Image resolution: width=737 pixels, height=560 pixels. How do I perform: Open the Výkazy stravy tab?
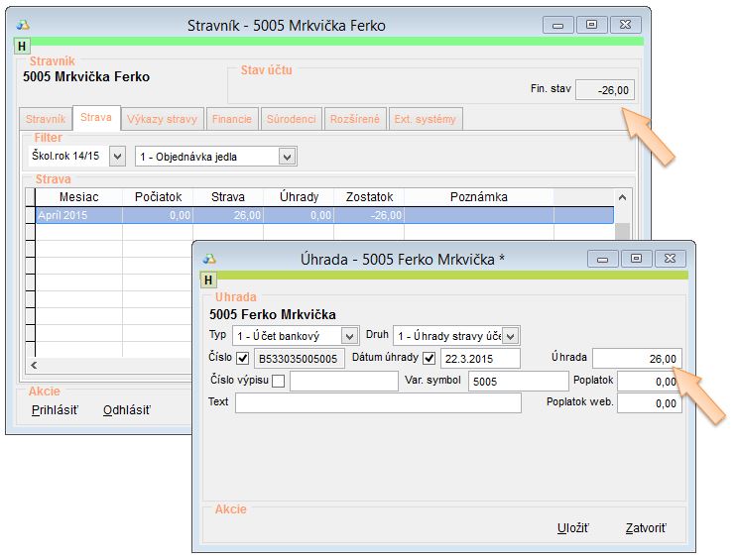[x=162, y=119]
